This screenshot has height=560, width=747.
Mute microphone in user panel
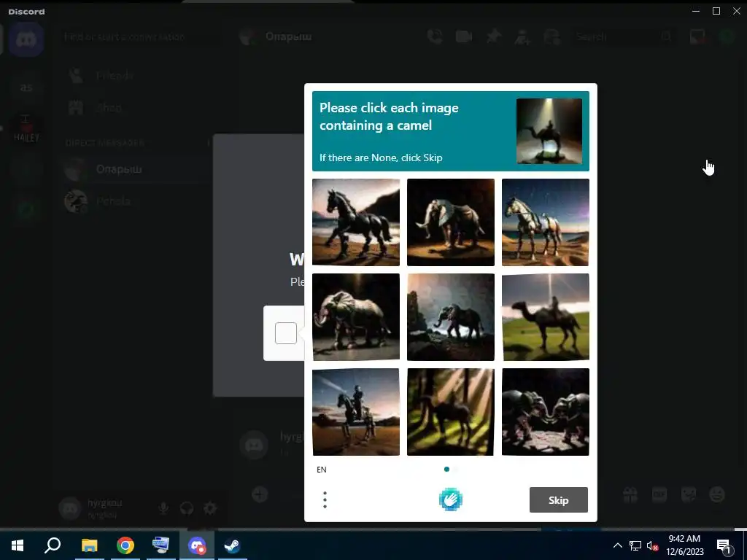point(163,508)
